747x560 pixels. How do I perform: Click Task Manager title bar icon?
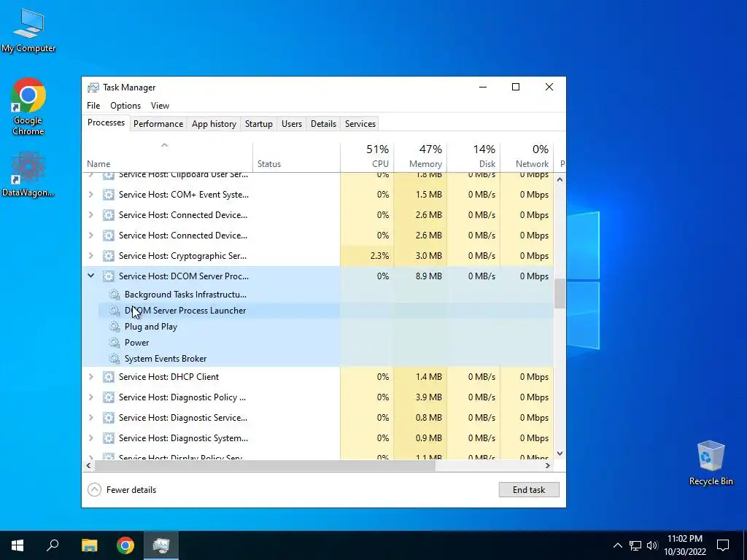(x=93, y=87)
